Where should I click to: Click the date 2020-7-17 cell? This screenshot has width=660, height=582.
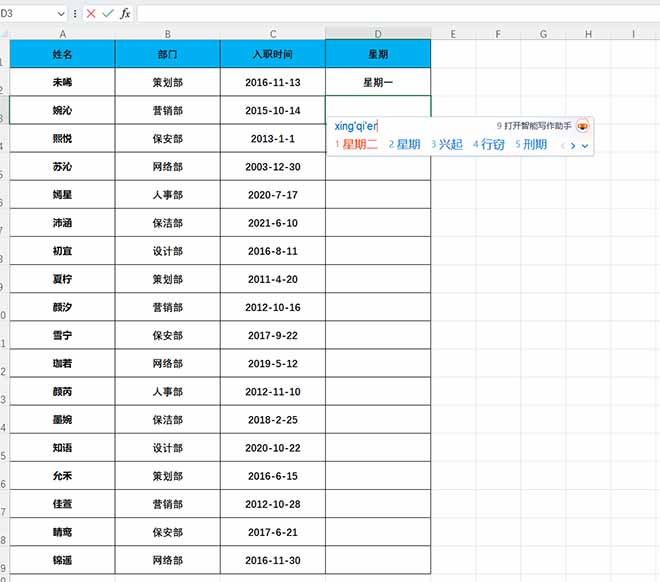tap(273, 195)
